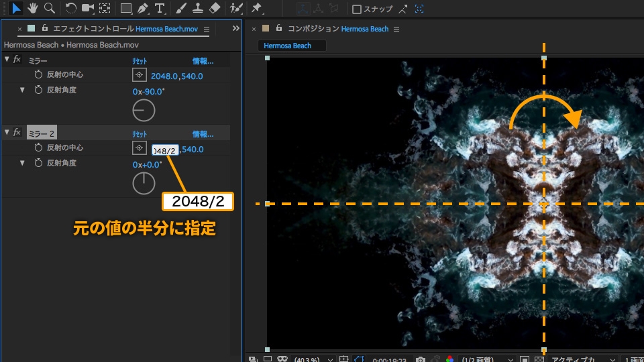Open エフェクトコントロール panel menu
Image resolution: width=644 pixels, height=362 pixels.
207,29
